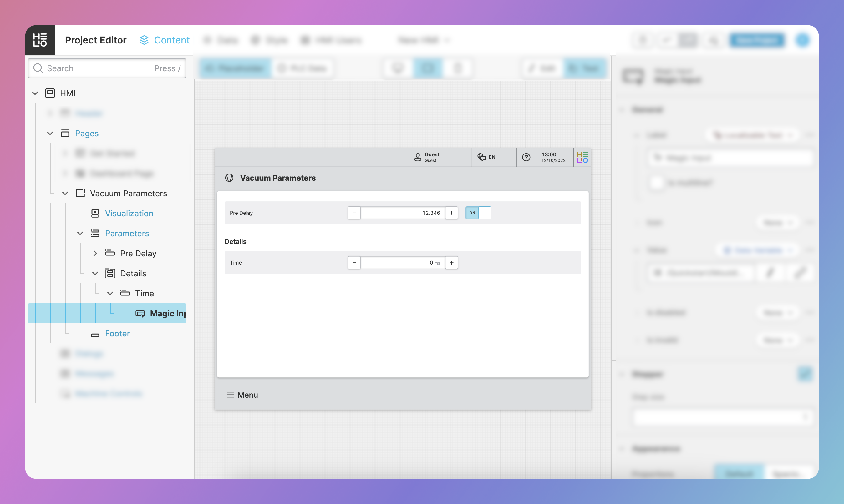Click the Guest user icon in HMI header
This screenshot has width=844, height=504.
tap(417, 157)
